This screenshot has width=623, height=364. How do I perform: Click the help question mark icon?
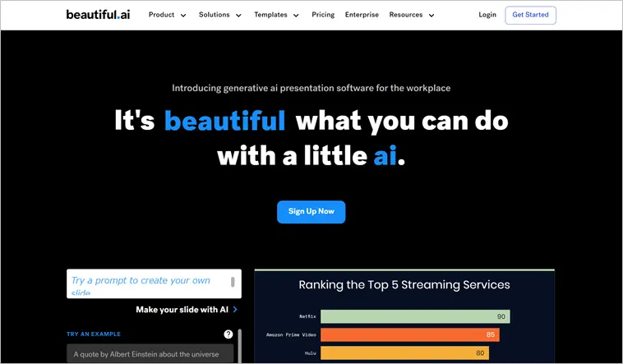(228, 334)
